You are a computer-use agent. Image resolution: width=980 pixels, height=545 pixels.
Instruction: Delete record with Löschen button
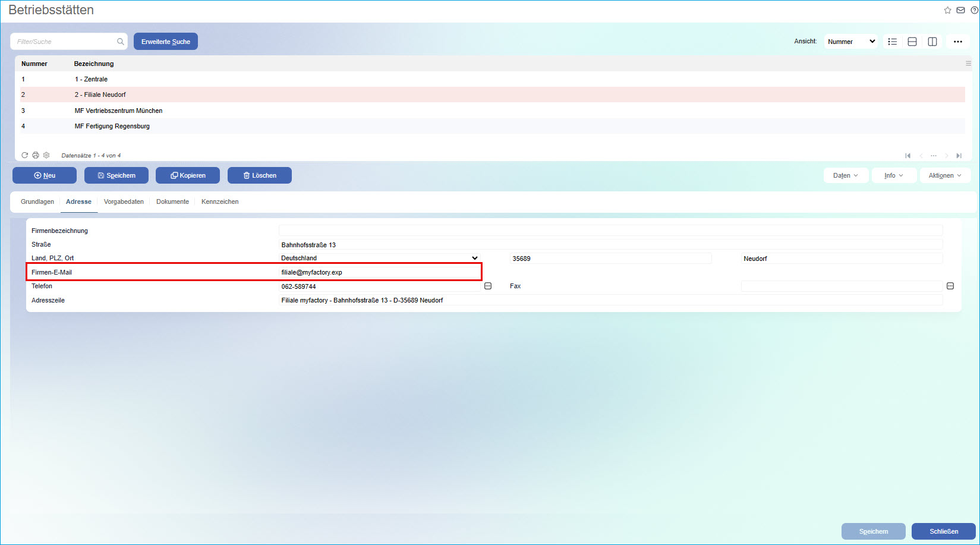click(260, 175)
